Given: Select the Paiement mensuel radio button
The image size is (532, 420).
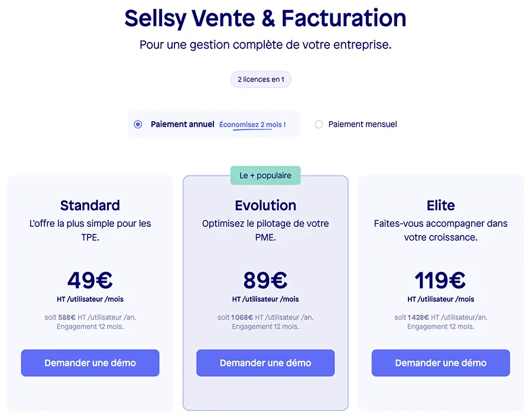Looking at the screenshot, I should [x=319, y=125].
